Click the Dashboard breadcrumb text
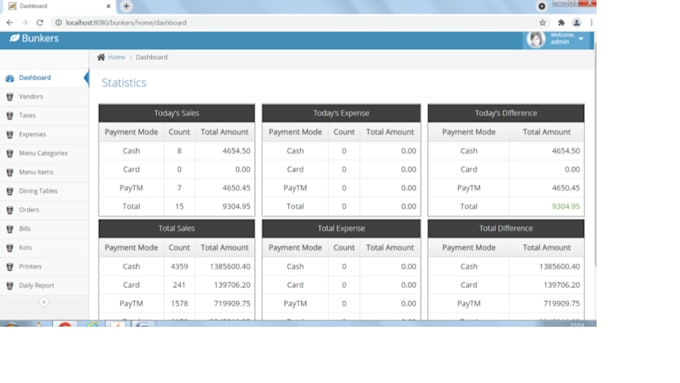This screenshot has height=383, width=680. (151, 57)
